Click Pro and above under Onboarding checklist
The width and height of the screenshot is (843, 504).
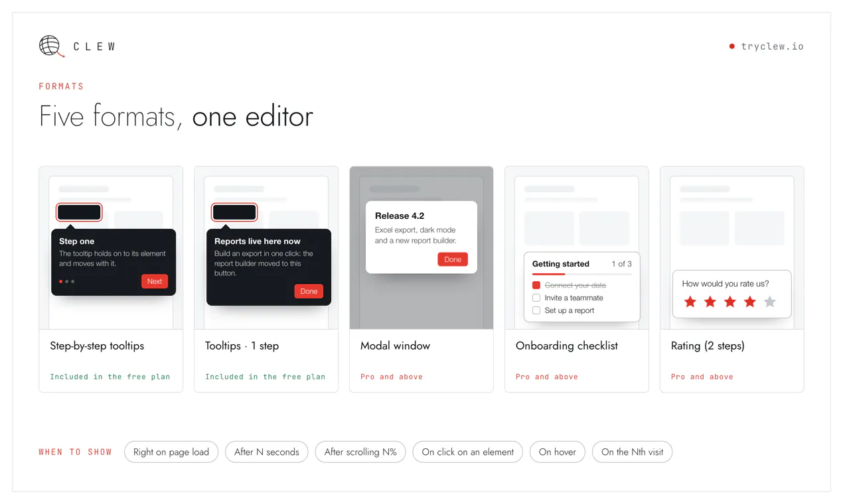[547, 377]
